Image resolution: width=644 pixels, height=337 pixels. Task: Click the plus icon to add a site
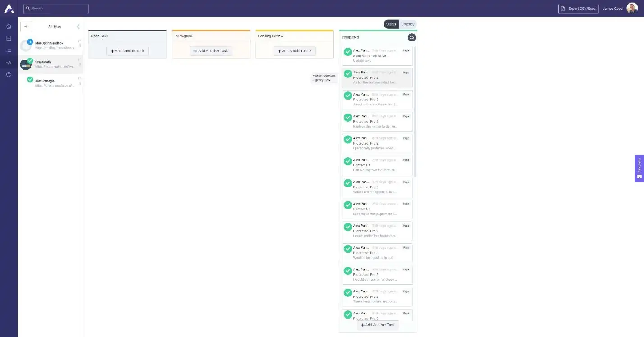[26, 26]
